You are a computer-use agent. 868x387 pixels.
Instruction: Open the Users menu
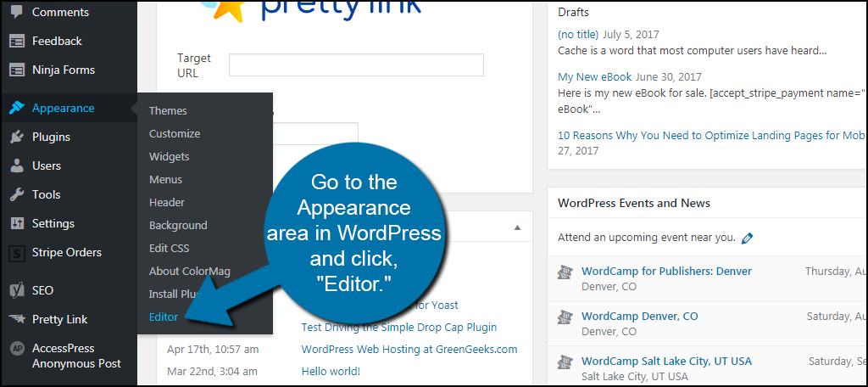[x=47, y=165]
